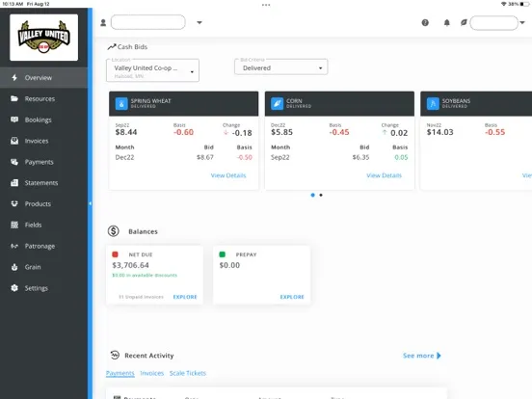Click the red Net Due color indicator
This screenshot has height=399, width=532.
tap(115, 254)
